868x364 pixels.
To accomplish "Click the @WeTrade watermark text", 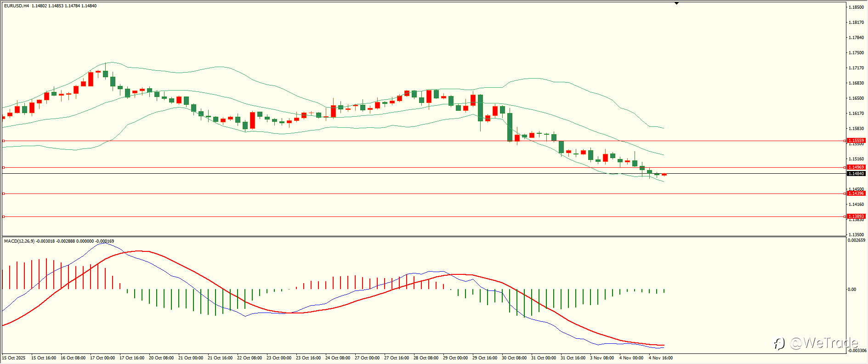I will pyautogui.click(x=823, y=343).
